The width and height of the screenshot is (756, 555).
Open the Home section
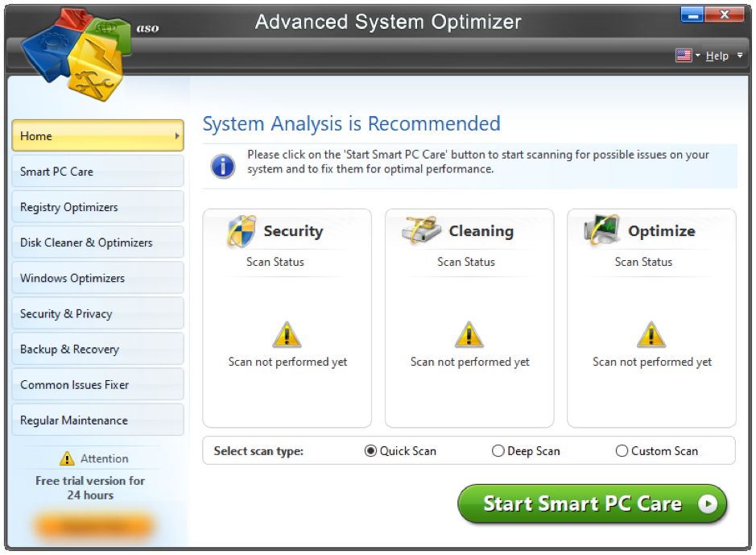click(98, 136)
